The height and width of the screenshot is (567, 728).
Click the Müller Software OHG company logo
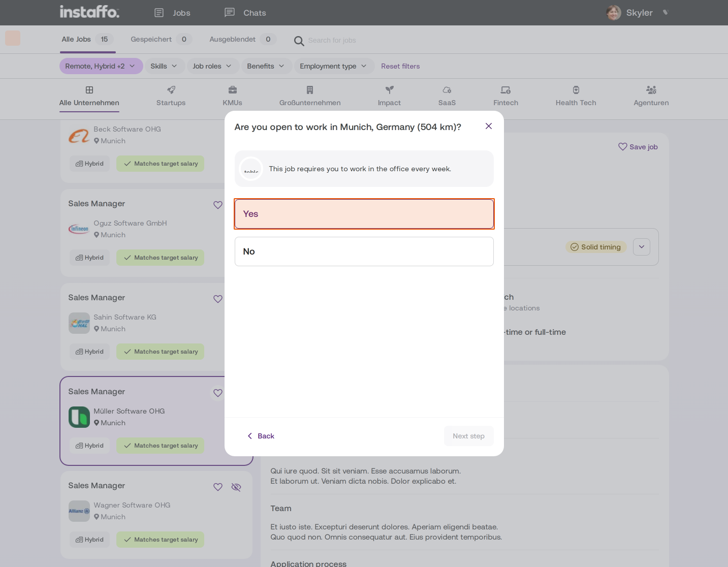79,417
